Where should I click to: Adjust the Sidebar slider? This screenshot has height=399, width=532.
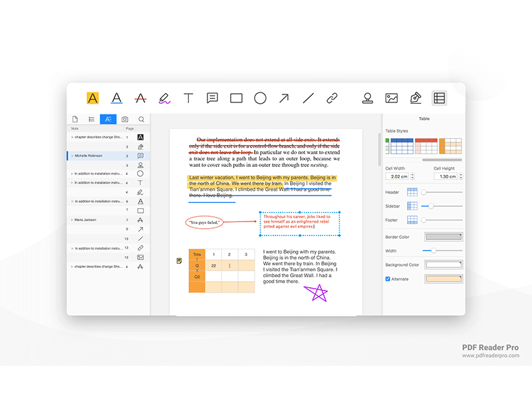click(x=424, y=206)
